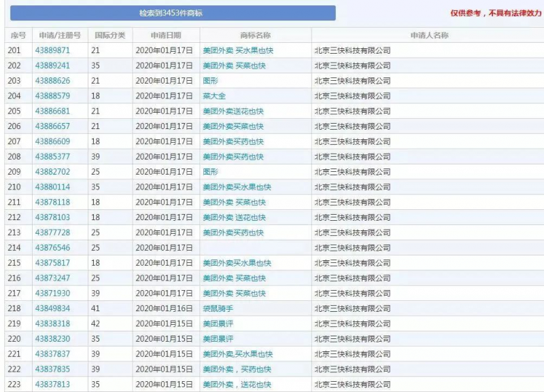Open application number 43876546 with blank name
544x392 pixels.
click(x=52, y=248)
